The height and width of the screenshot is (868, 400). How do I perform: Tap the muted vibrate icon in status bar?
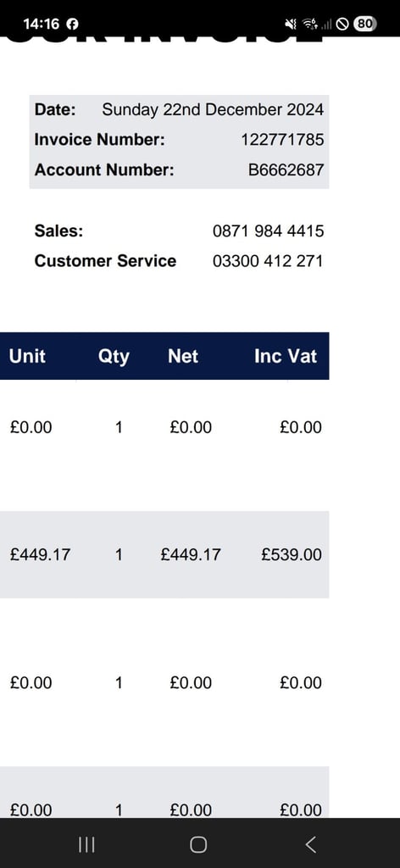pyautogui.click(x=291, y=24)
